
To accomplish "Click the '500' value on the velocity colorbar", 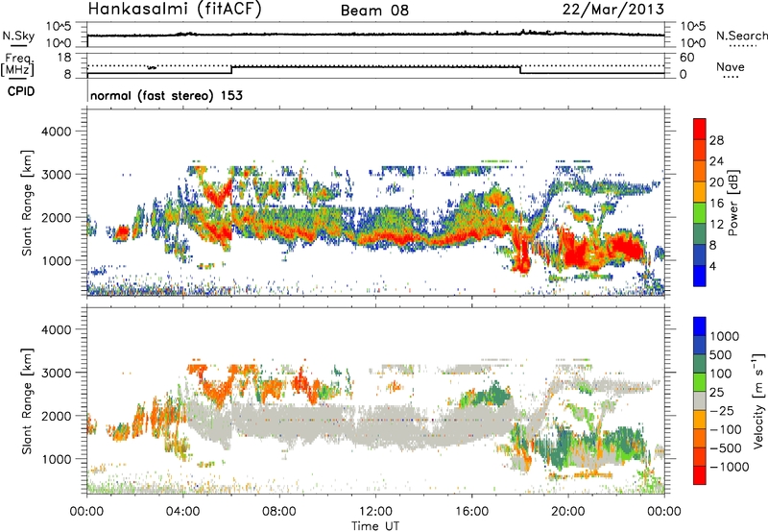I will pyautogui.click(x=721, y=355).
